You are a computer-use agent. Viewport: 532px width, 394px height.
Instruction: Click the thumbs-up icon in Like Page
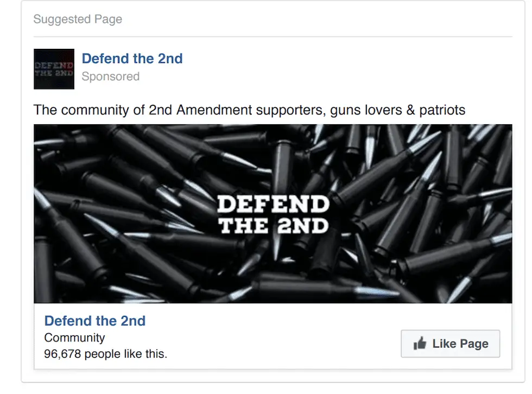pyautogui.click(x=420, y=343)
